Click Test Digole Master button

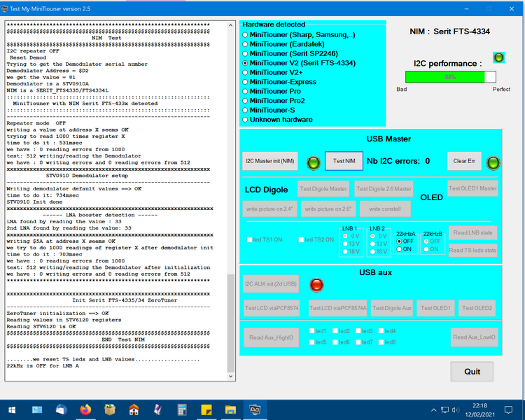pyautogui.click(x=323, y=189)
